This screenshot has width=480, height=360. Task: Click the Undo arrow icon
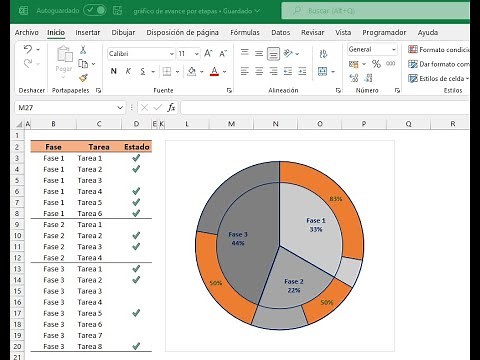tap(28, 50)
